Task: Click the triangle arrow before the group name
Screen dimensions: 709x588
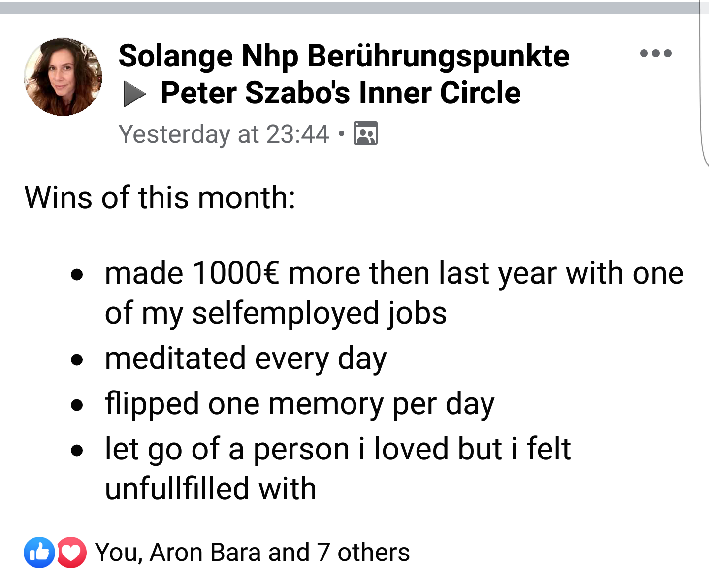Action: pos(134,94)
